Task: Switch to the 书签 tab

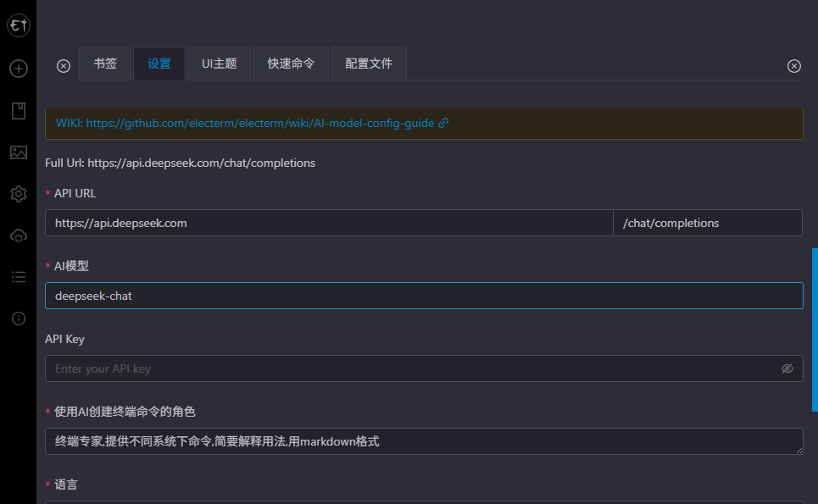Action: tap(105, 63)
